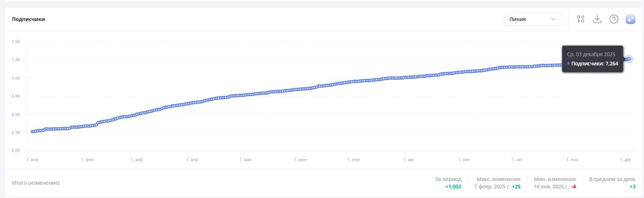Viewport: 644px width, 198px height.
Task: Download the subscribers chart data
Action: pyautogui.click(x=597, y=19)
